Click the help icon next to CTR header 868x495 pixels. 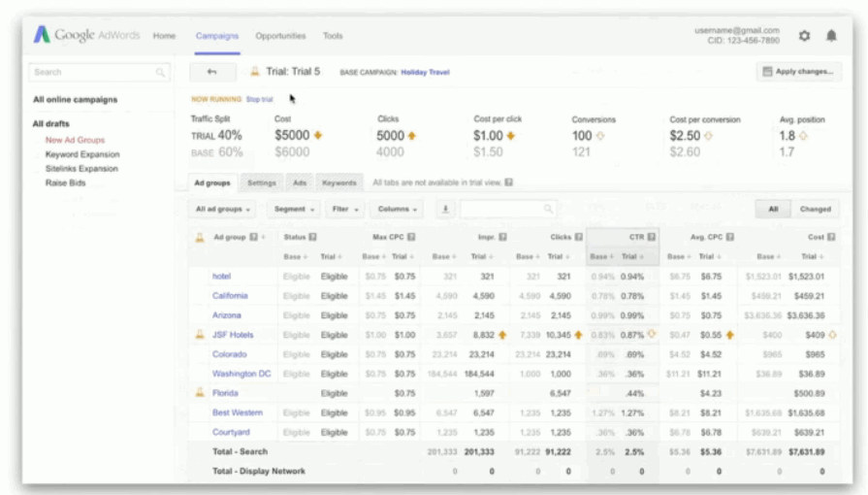click(x=652, y=237)
